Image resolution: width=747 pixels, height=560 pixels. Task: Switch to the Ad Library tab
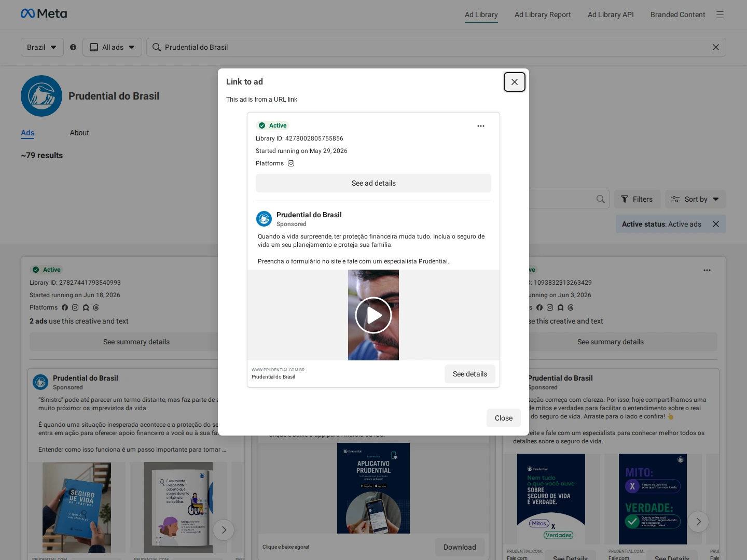[481, 15]
